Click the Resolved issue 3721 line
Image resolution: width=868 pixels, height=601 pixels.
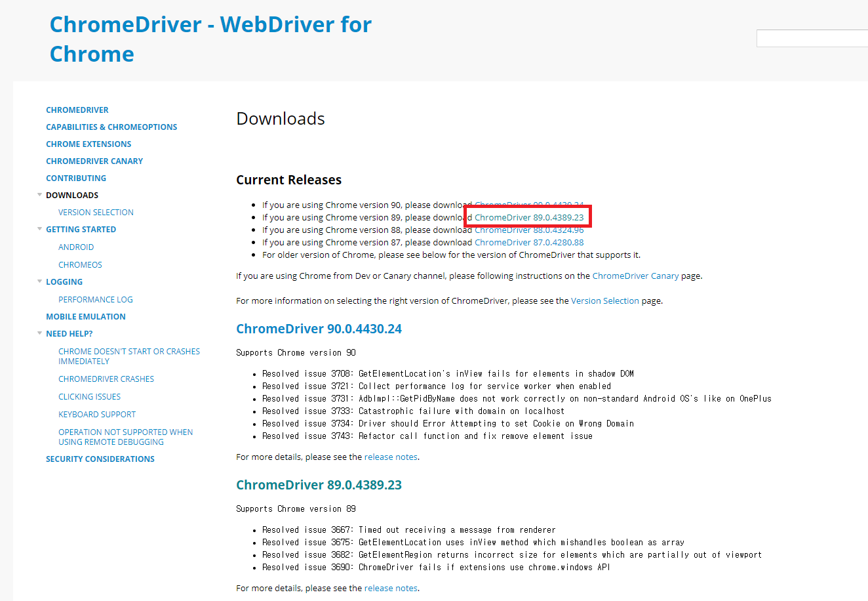[437, 386]
